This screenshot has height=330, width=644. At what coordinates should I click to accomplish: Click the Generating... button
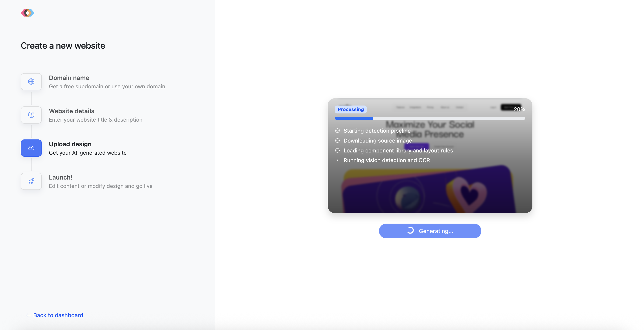[430, 231]
